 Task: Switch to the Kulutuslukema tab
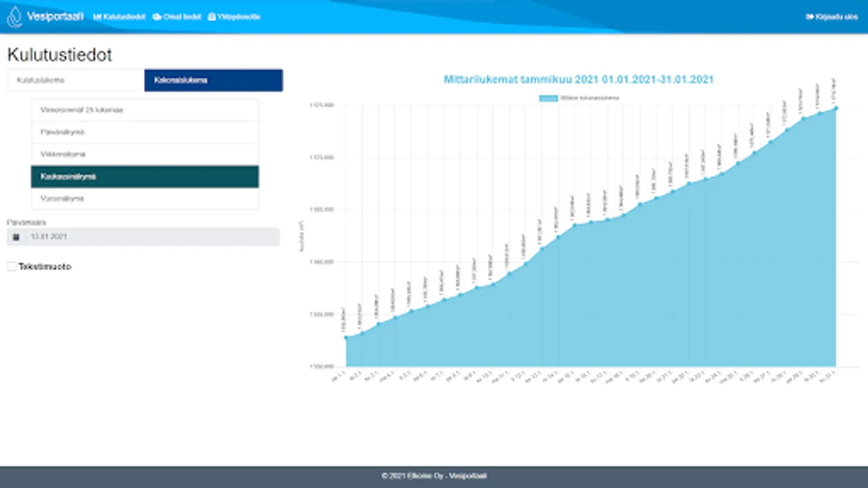(x=75, y=80)
